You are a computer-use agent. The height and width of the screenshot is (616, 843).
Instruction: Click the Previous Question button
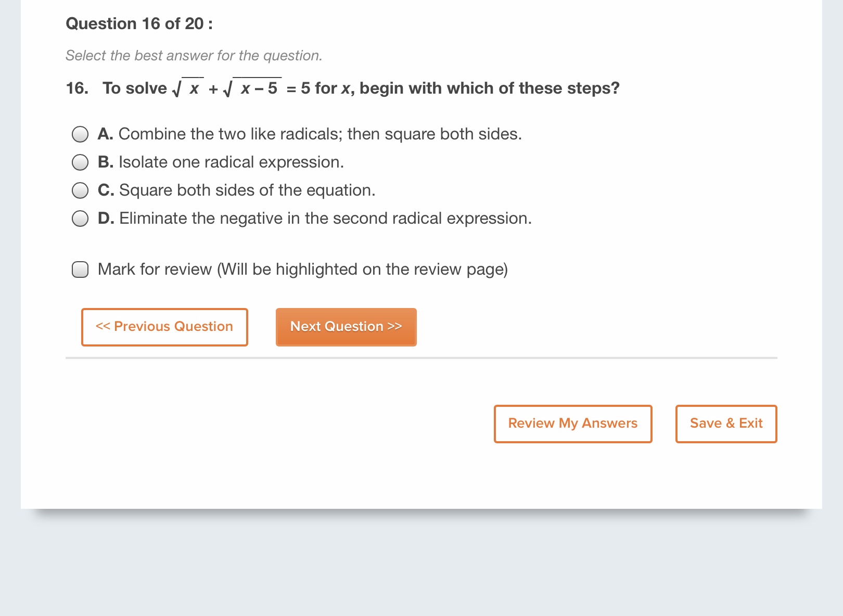[x=164, y=327]
